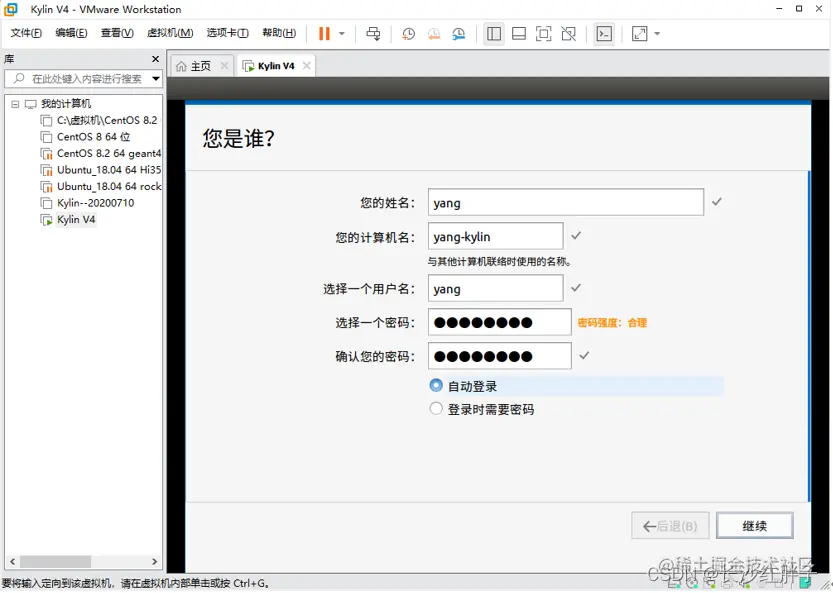Send Ctrl+Alt+Del to the guest
Viewport: 833px width, 593px height.
373,33
